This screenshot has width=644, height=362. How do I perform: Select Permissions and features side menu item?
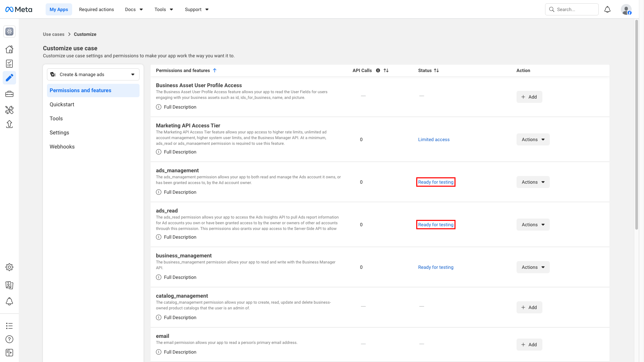[93, 90]
